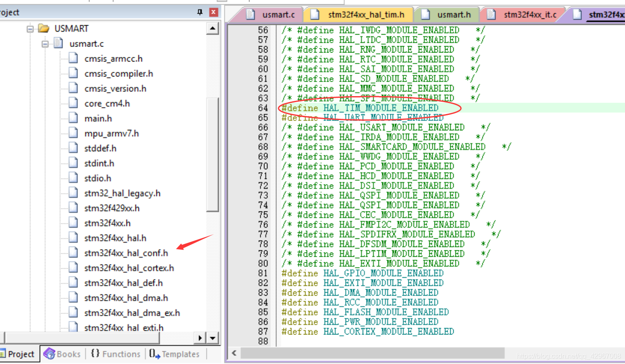Screen dimensions: 625x364
Task: Click the Books tab icon
Action: click(49, 354)
